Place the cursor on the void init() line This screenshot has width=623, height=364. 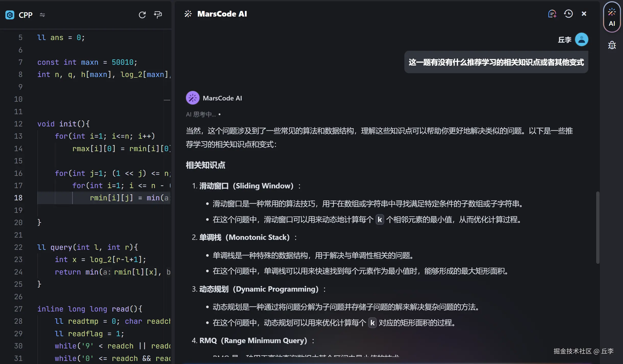tap(64, 124)
